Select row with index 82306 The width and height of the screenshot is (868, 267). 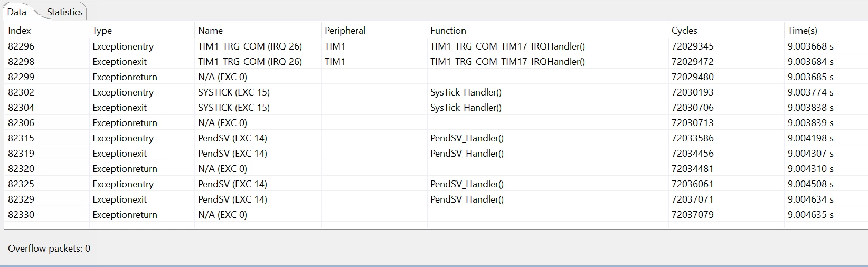[x=436, y=122]
